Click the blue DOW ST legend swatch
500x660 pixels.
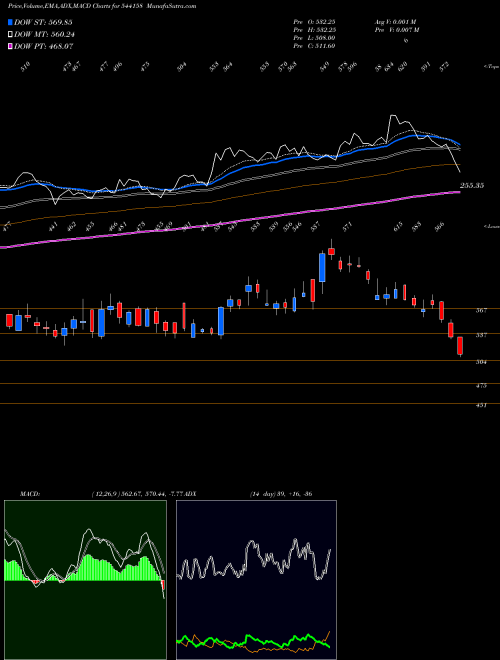pyautogui.click(x=10, y=22)
